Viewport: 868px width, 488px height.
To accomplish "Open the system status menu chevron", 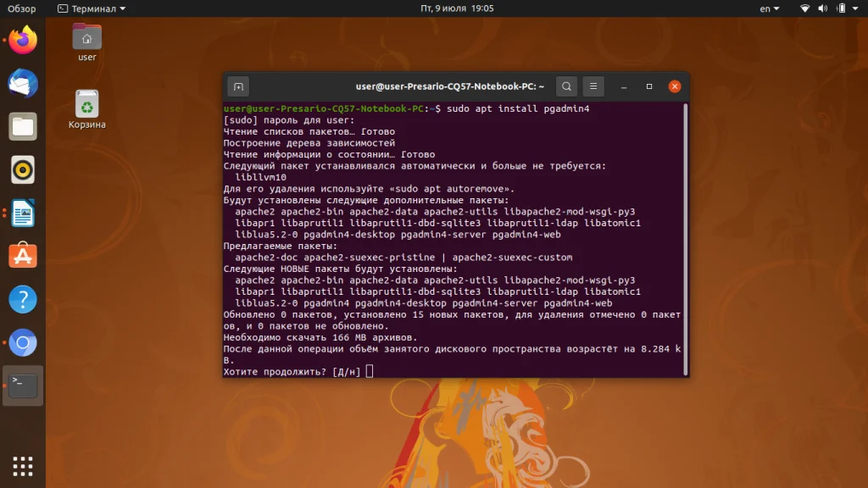I will pos(855,8).
